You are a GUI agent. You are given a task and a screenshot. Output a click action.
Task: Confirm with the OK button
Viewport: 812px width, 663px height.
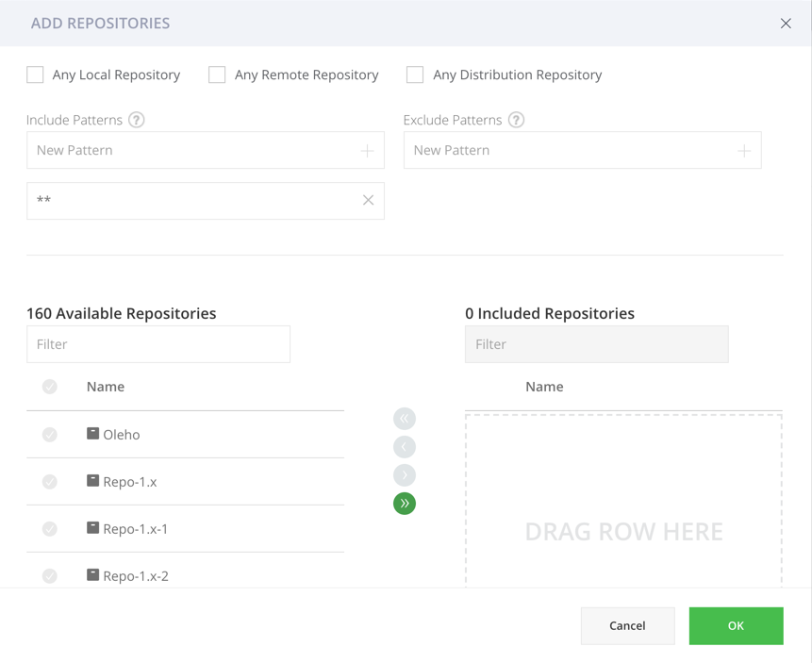coord(736,625)
